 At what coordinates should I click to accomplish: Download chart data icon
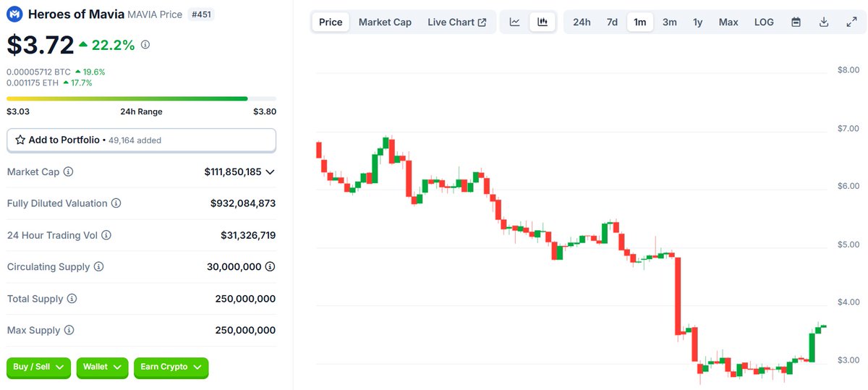pos(823,22)
